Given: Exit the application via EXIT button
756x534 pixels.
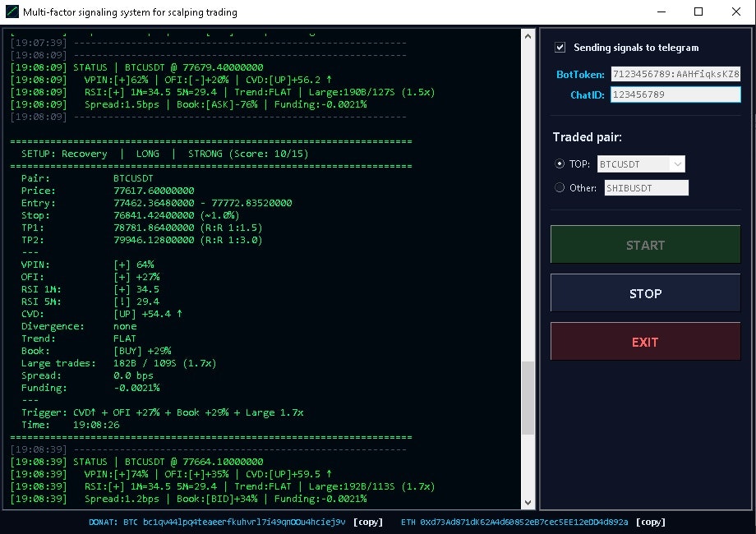Looking at the screenshot, I should (x=645, y=342).
